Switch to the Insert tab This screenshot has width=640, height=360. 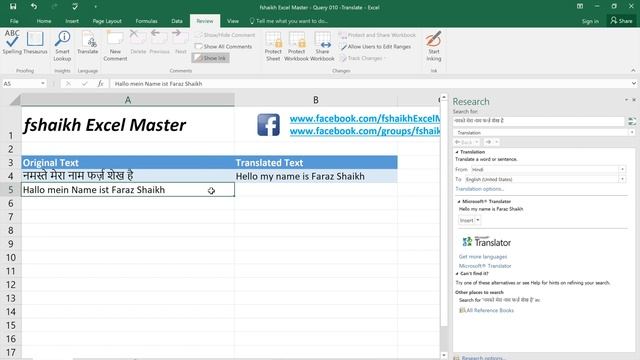pos(72,21)
